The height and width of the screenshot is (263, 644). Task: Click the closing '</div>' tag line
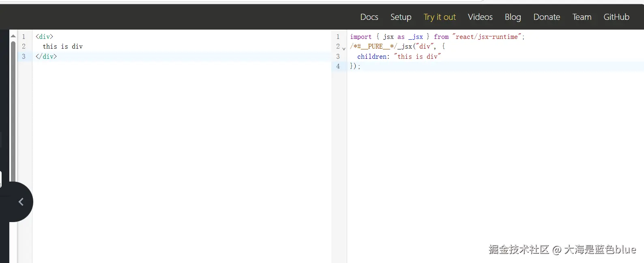(46, 56)
